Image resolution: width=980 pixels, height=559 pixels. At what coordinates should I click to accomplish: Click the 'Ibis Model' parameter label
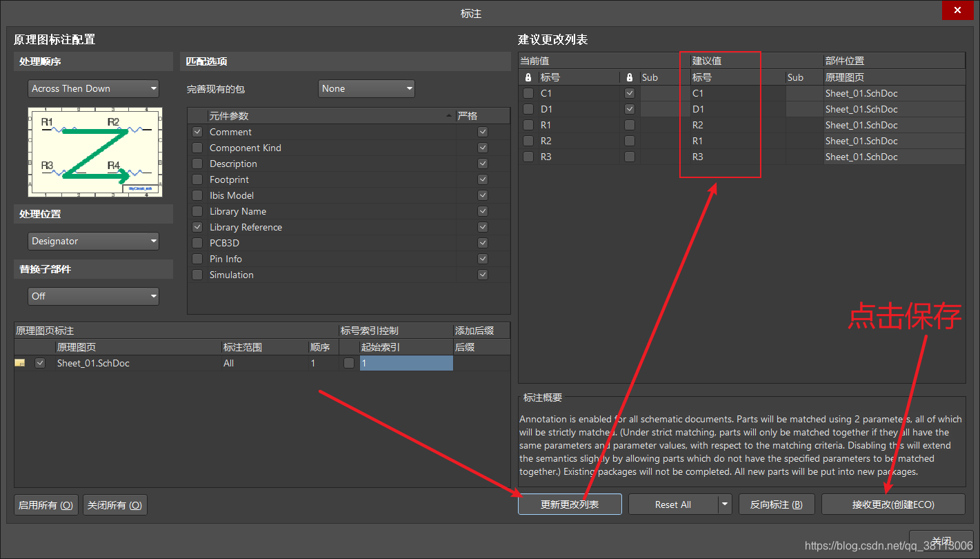point(232,195)
